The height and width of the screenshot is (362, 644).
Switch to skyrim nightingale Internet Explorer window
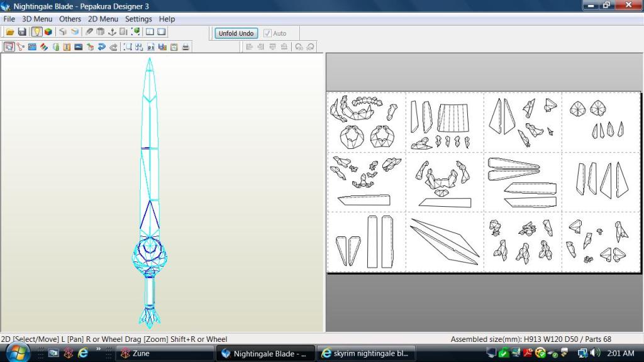tap(366, 353)
